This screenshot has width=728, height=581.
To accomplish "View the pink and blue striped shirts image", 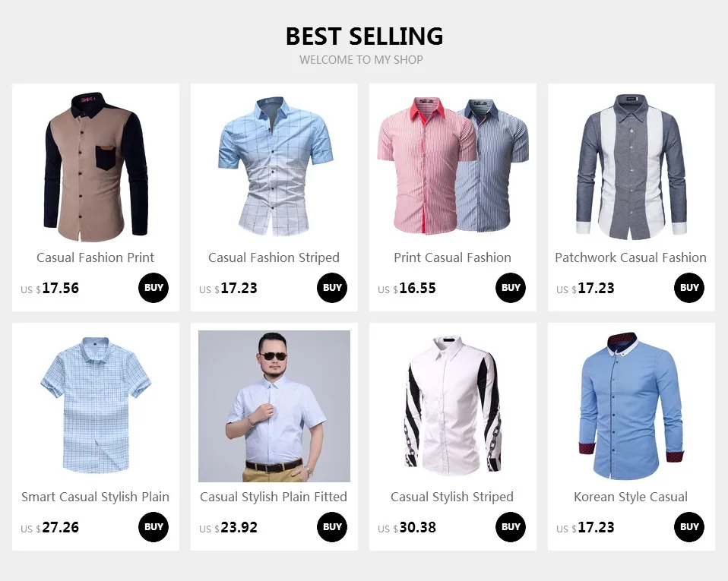I will (x=453, y=167).
